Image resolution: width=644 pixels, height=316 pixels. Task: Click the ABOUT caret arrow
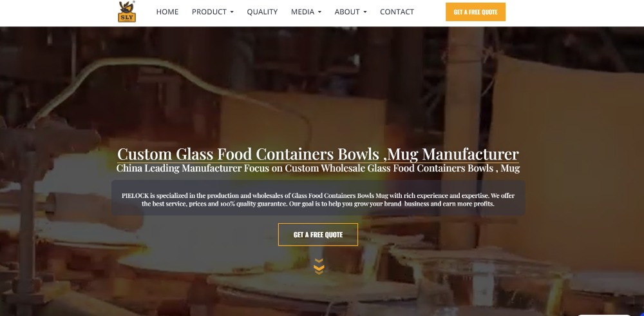coord(365,12)
